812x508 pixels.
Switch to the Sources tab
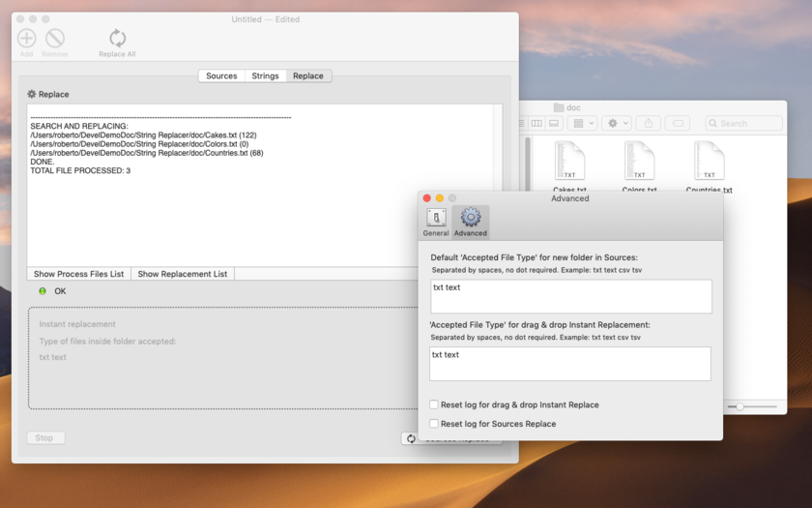coord(221,75)
